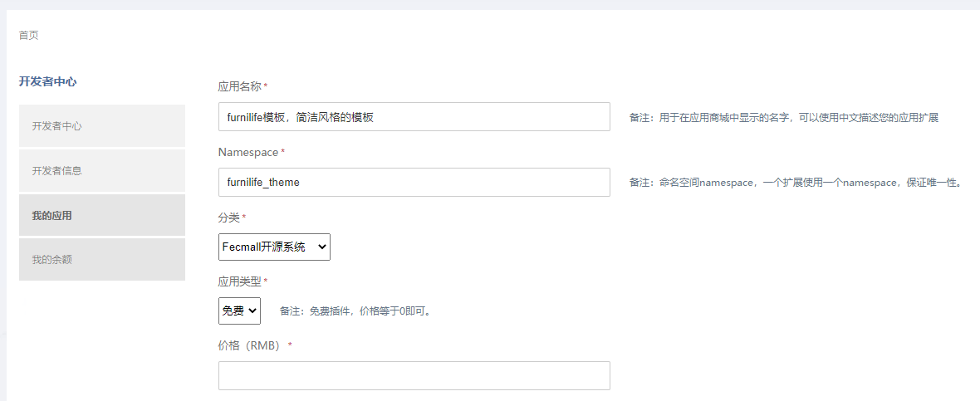
Task: Open 开发者信息 in the sidebar
Action: (x=102, y=170)
